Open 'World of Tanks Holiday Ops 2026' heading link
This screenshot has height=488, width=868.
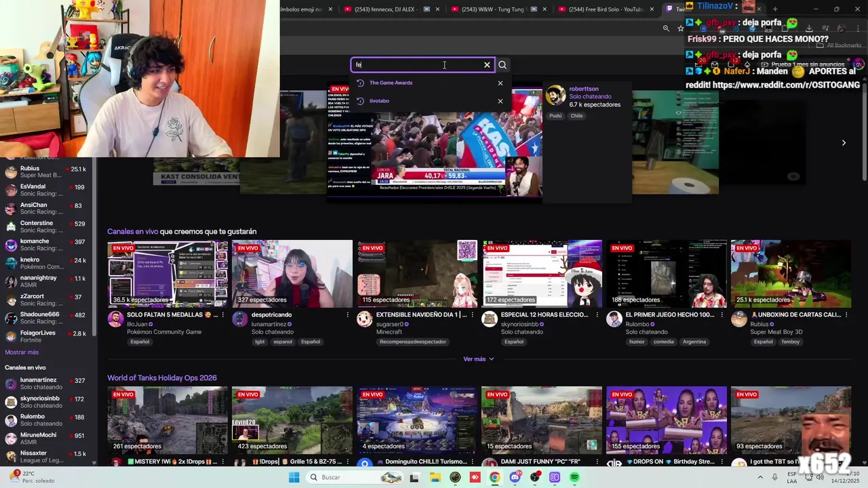(x=162, y=378)
